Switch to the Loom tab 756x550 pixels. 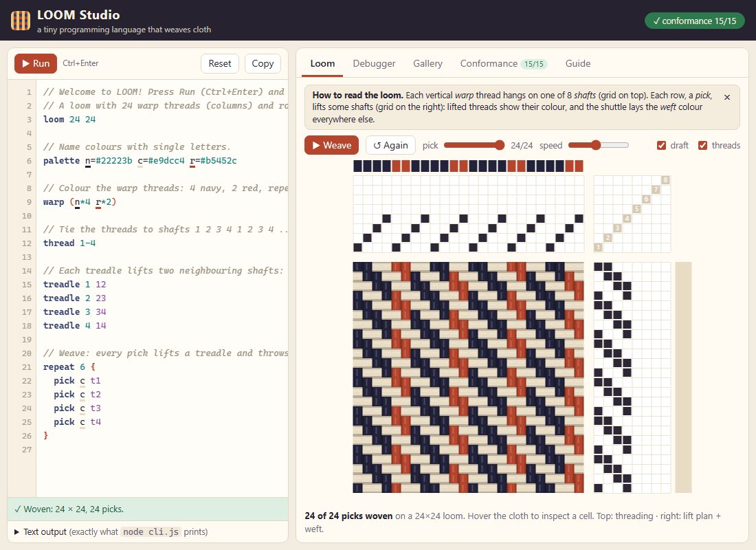point(322,64)
